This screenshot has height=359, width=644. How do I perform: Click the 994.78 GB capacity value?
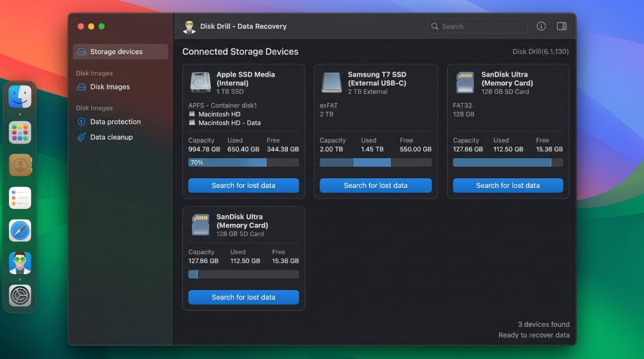[204, 149]
